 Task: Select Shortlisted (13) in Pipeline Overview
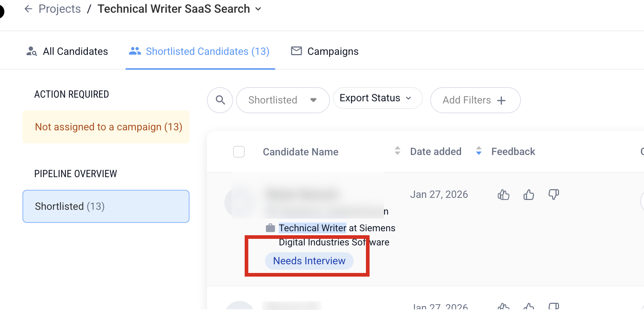click(x=106, y=206)
